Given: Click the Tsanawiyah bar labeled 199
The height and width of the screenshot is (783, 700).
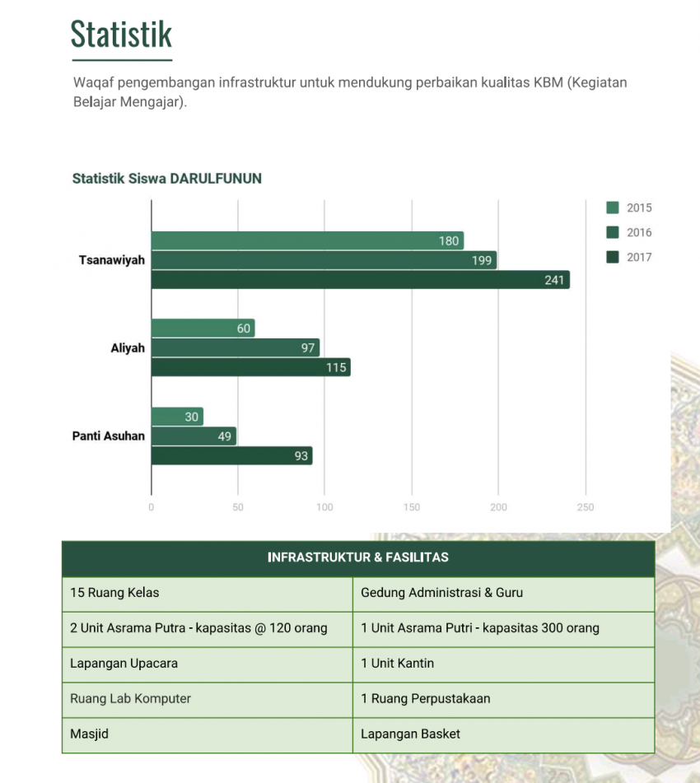Looking at the screenshot, I should [x=324, y=260].
